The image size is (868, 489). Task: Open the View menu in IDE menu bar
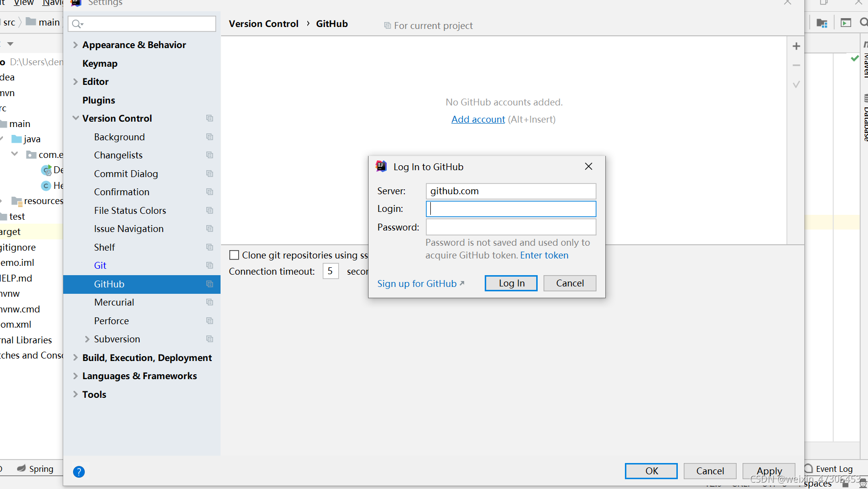coord(24,3)
